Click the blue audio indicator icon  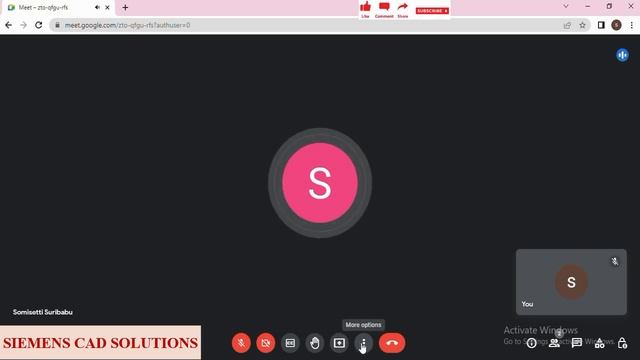(x=622, y=55)
